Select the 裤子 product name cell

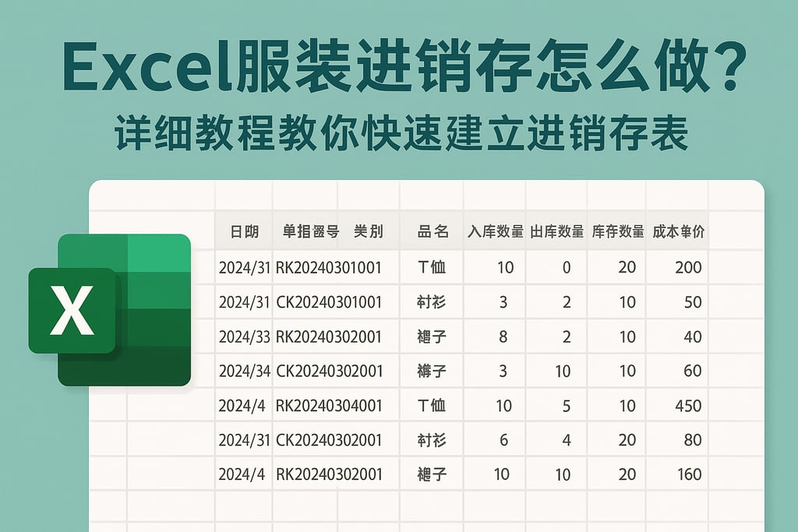coord(433,371)
